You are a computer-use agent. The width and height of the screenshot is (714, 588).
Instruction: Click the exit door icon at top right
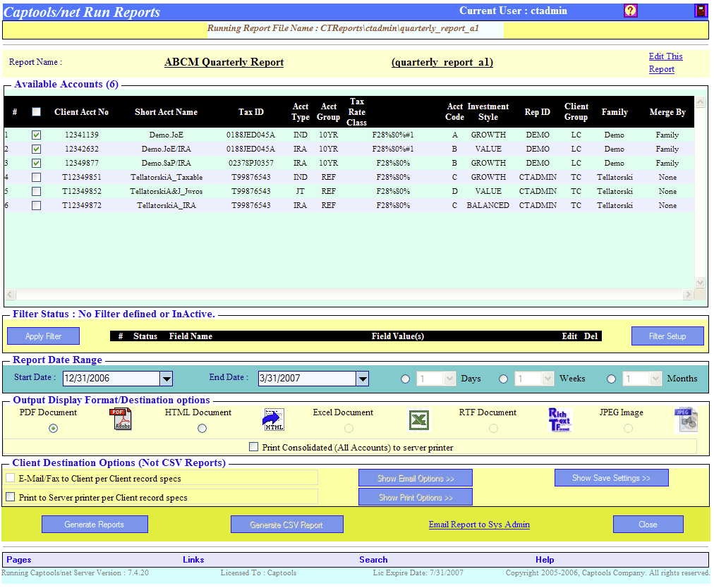(x=700, y=11)
